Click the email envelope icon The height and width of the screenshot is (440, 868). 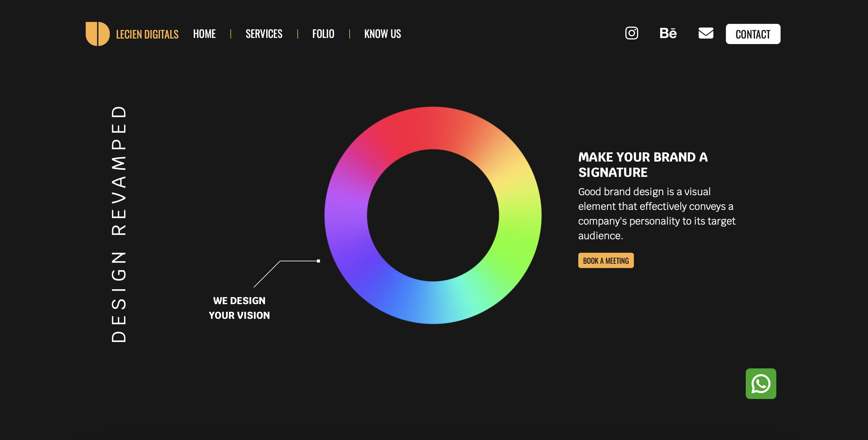coord(706,33)
